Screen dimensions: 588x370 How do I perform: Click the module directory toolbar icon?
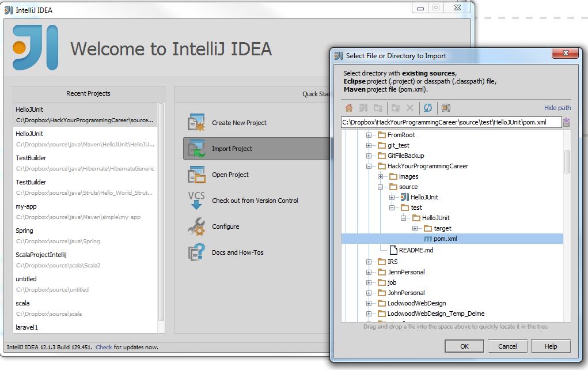coord(378,108)
